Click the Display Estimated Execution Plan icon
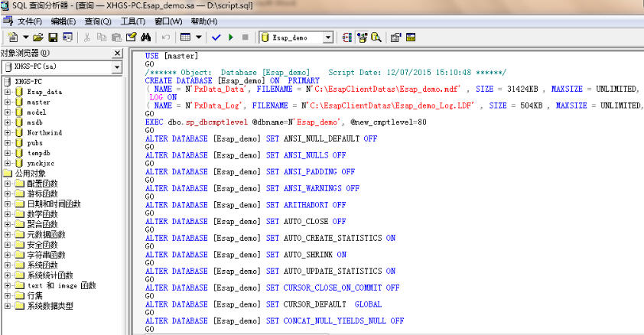 [x=347, y=37]
